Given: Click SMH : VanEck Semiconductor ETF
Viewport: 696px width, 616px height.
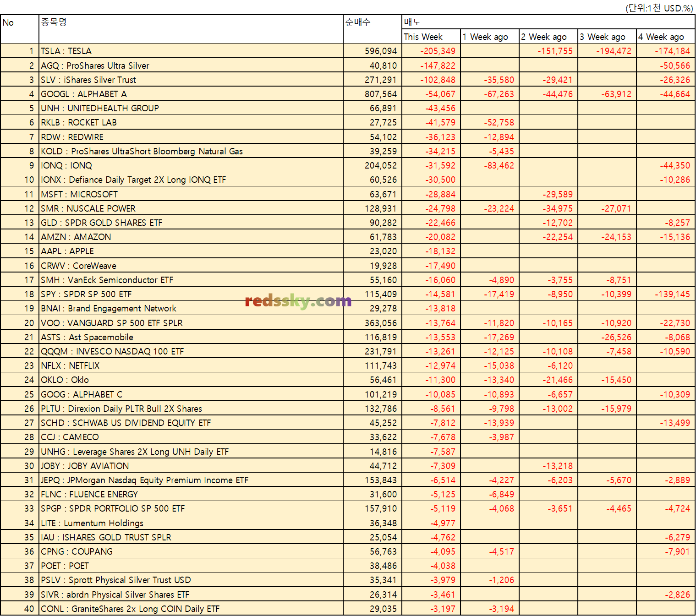Looking at the screenshot, I should click(191, 279).
